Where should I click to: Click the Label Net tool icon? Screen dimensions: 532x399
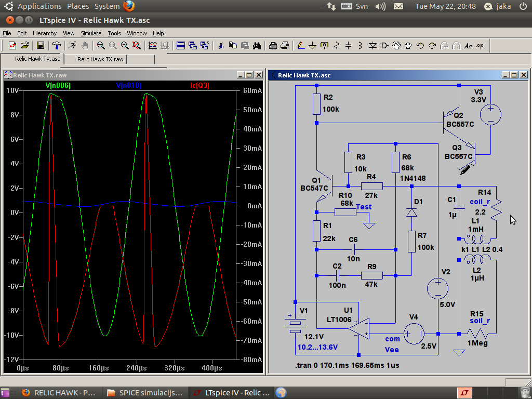pyautogui.click(x=325, y=46)
